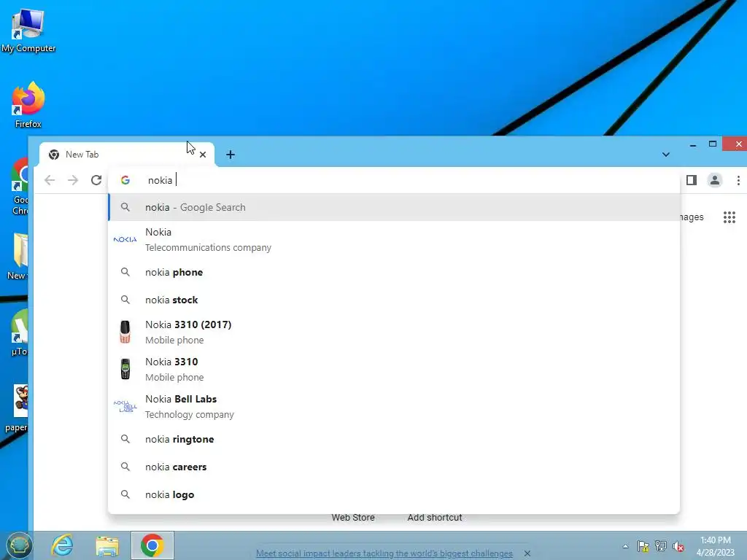Expand the tab search chevron
The image size is (747, 560).
666,155
